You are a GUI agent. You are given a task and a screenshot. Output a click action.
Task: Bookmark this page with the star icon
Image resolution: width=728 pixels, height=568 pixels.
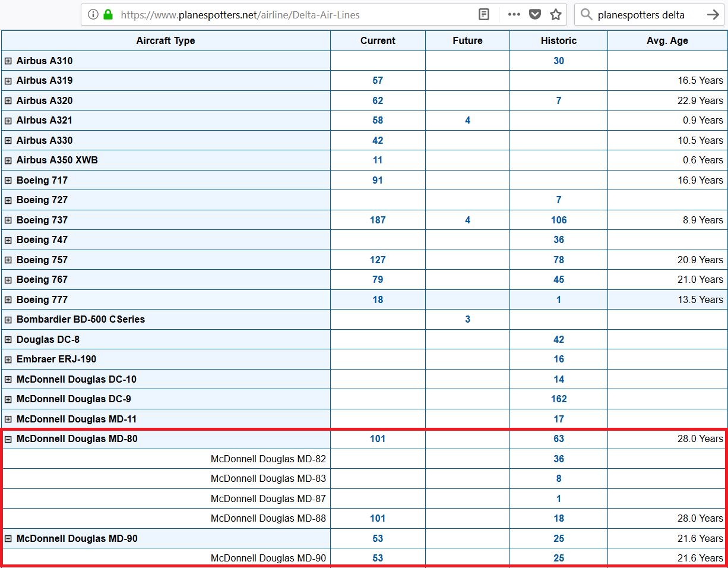(556, 15)
